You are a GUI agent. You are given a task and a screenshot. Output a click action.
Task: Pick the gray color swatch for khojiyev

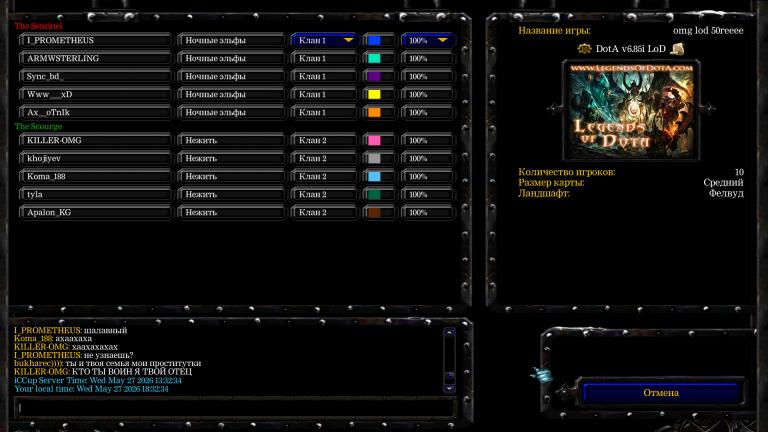coord(374,158)
